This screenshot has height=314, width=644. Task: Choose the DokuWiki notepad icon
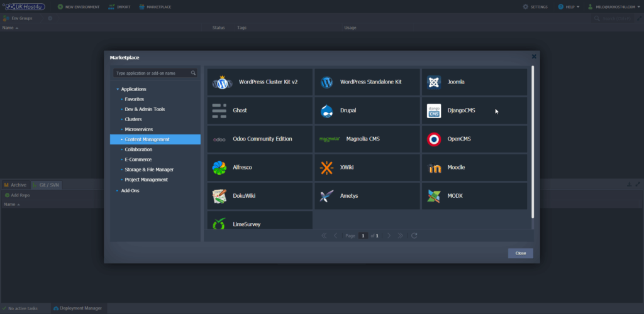coord(219,197)
